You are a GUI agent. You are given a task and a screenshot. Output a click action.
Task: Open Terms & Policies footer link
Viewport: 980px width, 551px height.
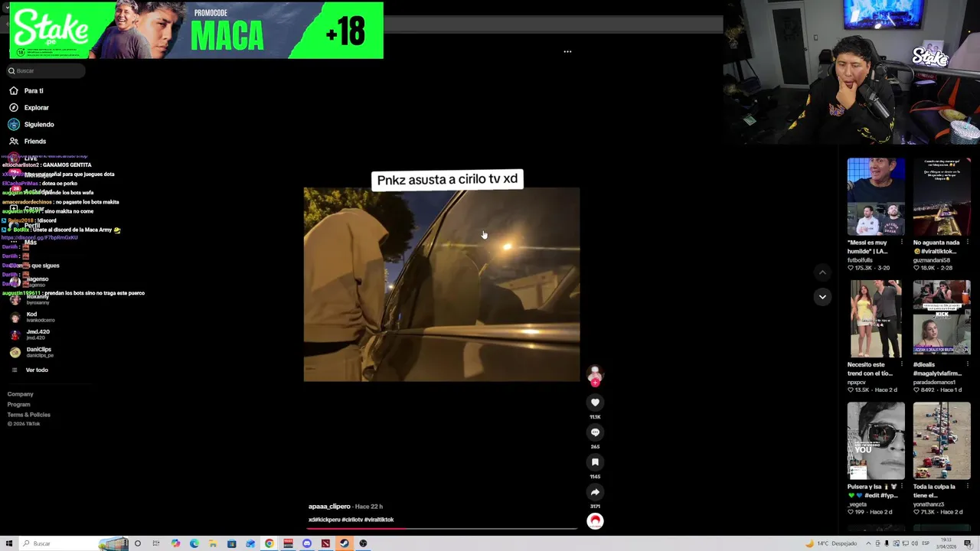(29, 415)
